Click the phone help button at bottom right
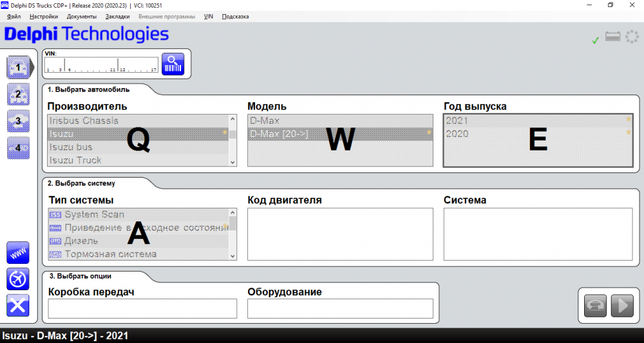 coord(596,306)
